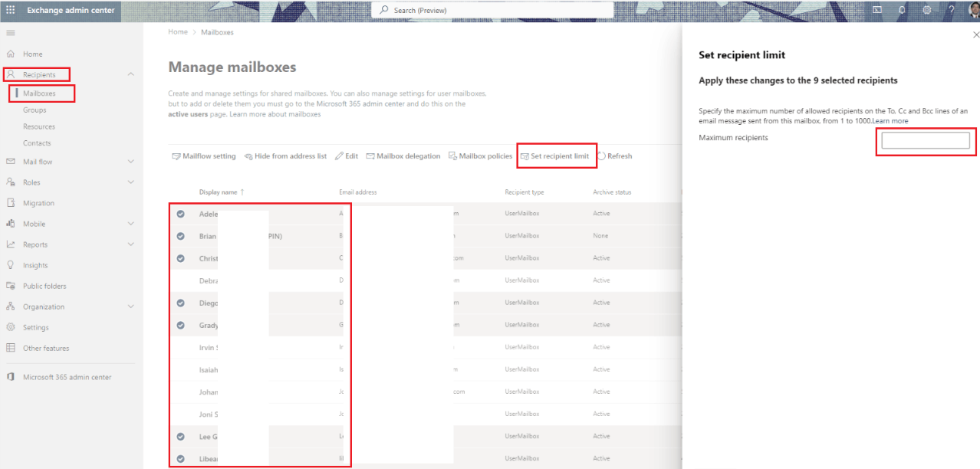Click Mailflow setting in the toolbar
Image resolution: width=980 pixels, height=469 pixels.
coord(204,156)
